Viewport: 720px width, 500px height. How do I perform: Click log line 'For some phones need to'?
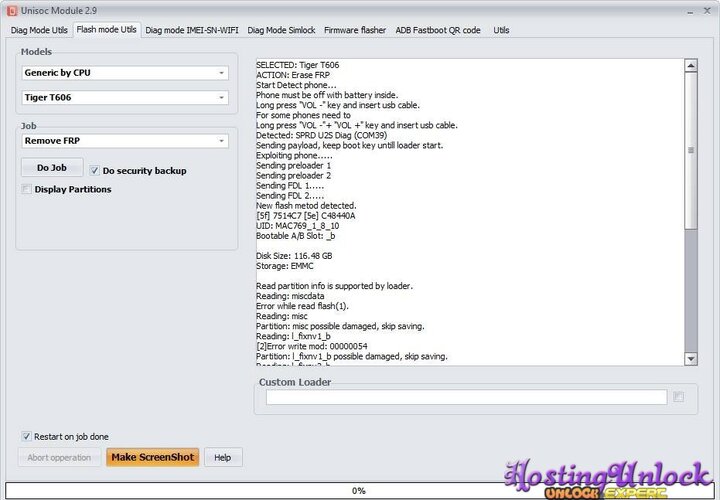(303, 115)
